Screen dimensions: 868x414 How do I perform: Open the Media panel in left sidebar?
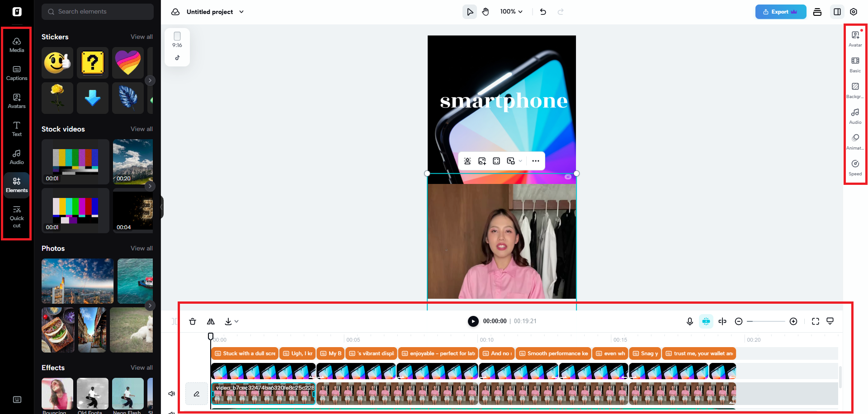pyautogui.click(x=16, y=44)
